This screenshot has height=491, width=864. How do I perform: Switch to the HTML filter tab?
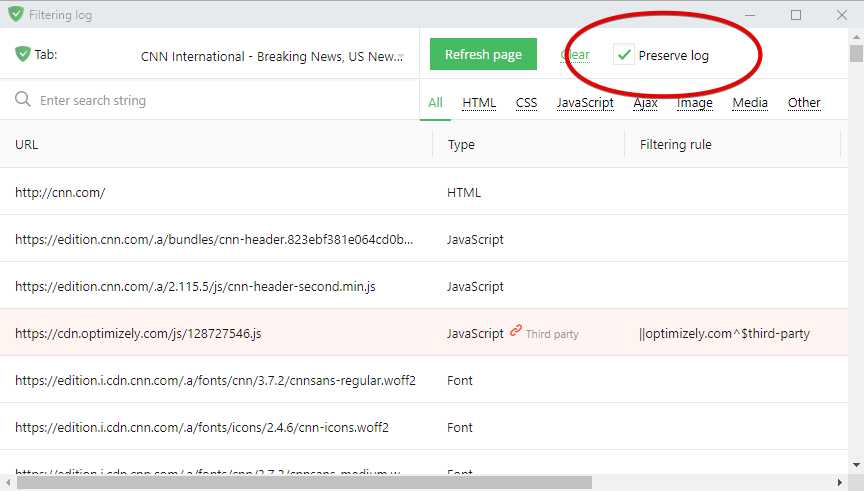tap(479, 102)
